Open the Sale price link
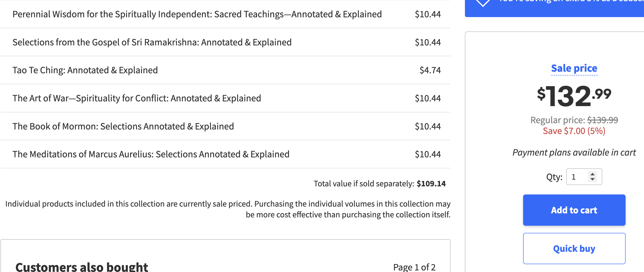Image resolution: width=644 pixels, height=272 pixels. click(x=574, y=68)
